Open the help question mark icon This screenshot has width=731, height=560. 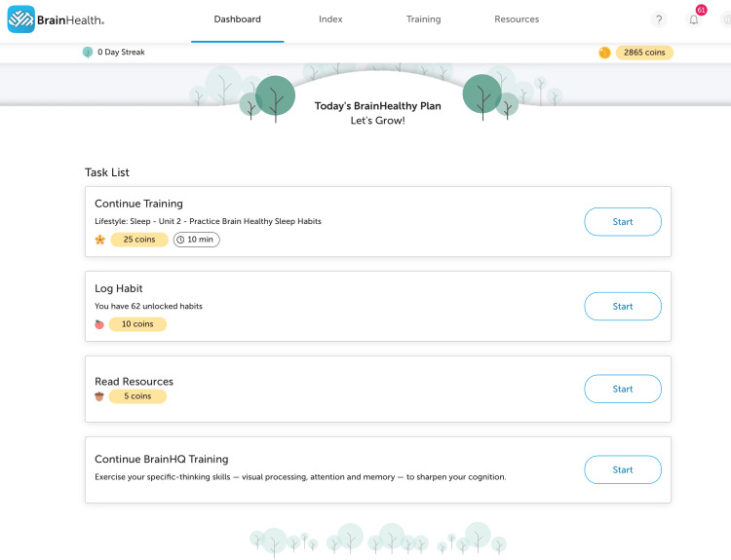click(658, 19)
